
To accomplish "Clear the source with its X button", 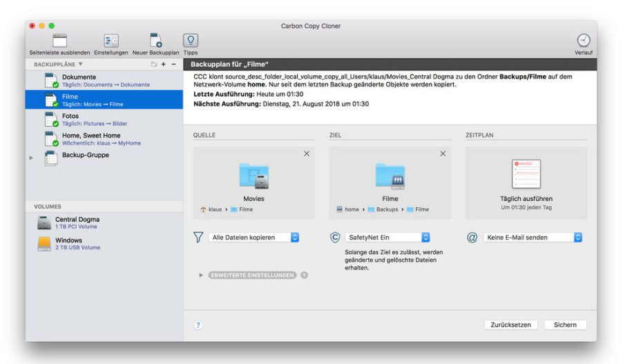I will point(307,153).
